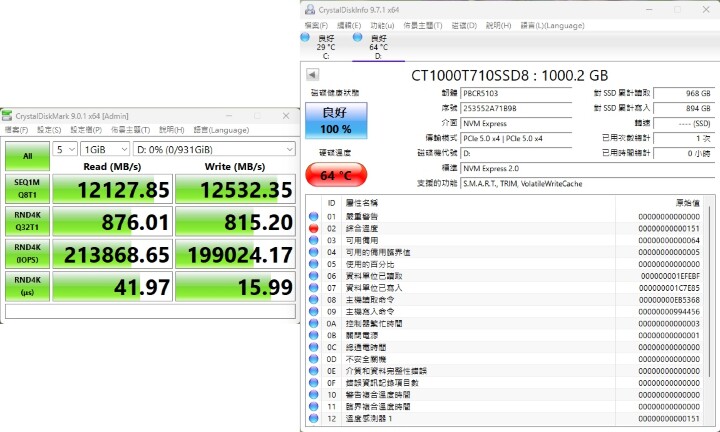Click blue status dot for attribute 12

tap(314, 418)
